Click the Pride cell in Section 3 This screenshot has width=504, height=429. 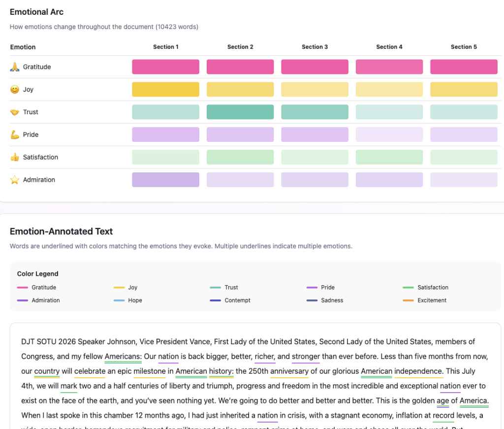click(315, 134)
